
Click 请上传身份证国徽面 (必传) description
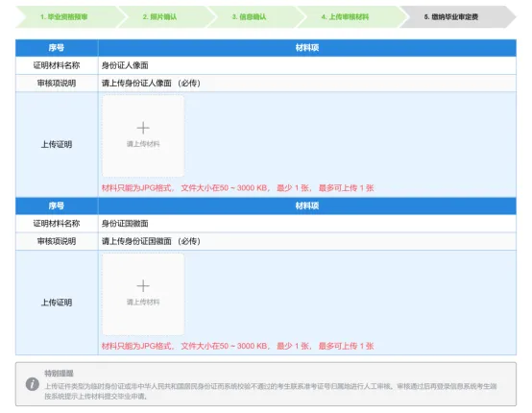(151, 241)
